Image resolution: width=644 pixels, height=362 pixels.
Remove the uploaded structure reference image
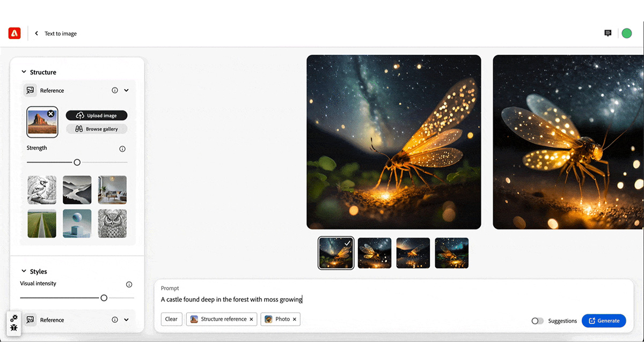50,114
